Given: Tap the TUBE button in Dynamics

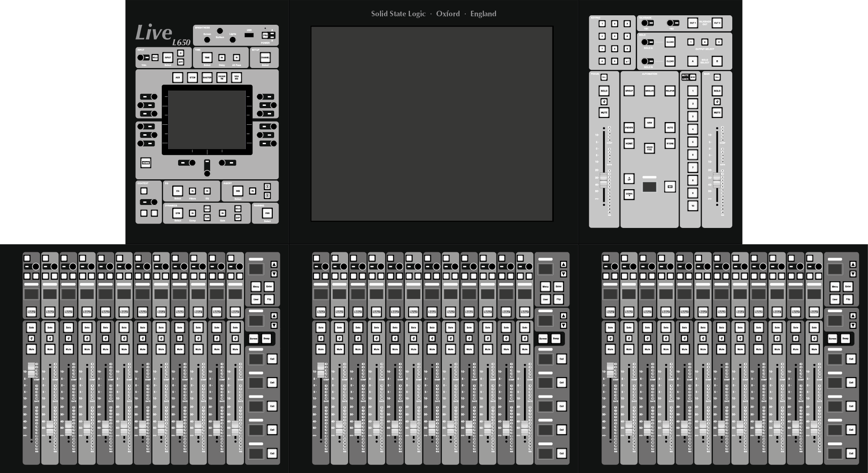Looking at the screenshot, I should click(x=207, y=218).
